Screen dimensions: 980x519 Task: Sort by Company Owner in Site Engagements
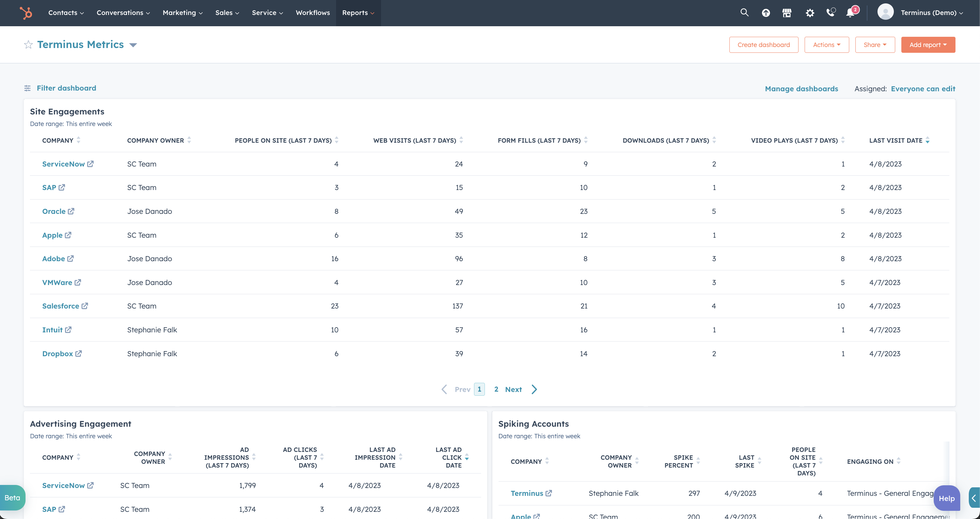[x=189, y=140]
